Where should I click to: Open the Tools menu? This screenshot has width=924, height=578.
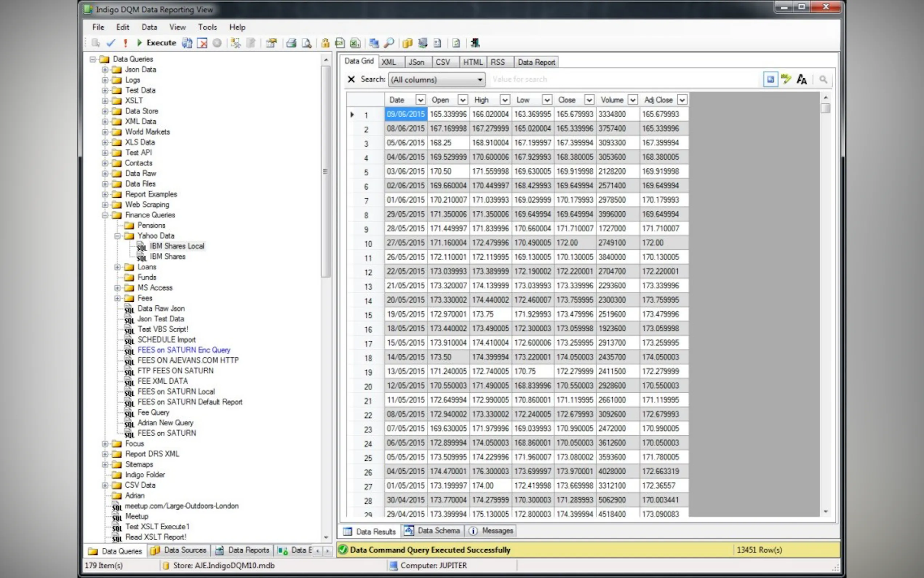(x=207, y=27)
